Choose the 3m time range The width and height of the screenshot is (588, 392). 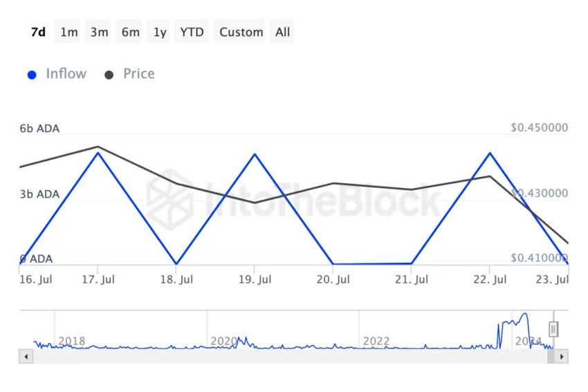(99, 32)
